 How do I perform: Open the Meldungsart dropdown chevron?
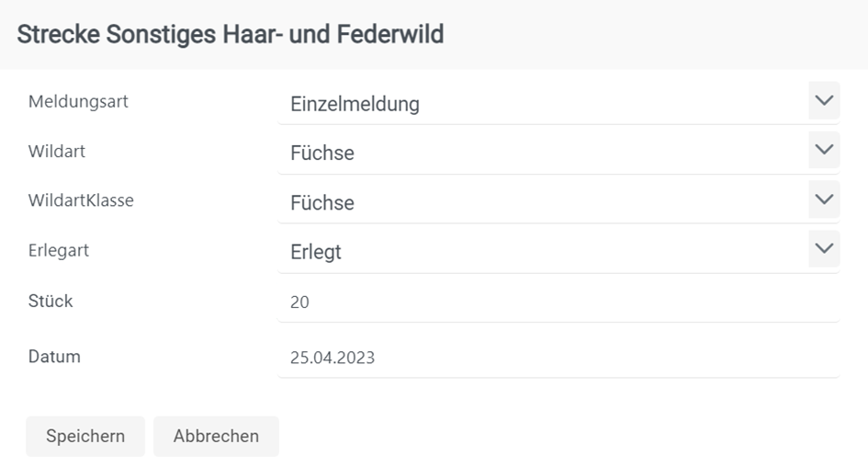824,100
